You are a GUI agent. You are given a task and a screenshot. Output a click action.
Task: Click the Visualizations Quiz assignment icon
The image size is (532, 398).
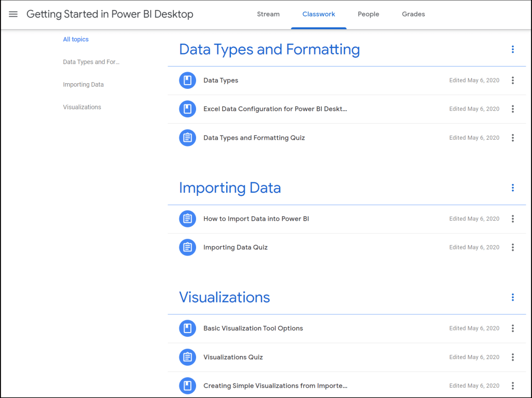click(x=187, y=357)
